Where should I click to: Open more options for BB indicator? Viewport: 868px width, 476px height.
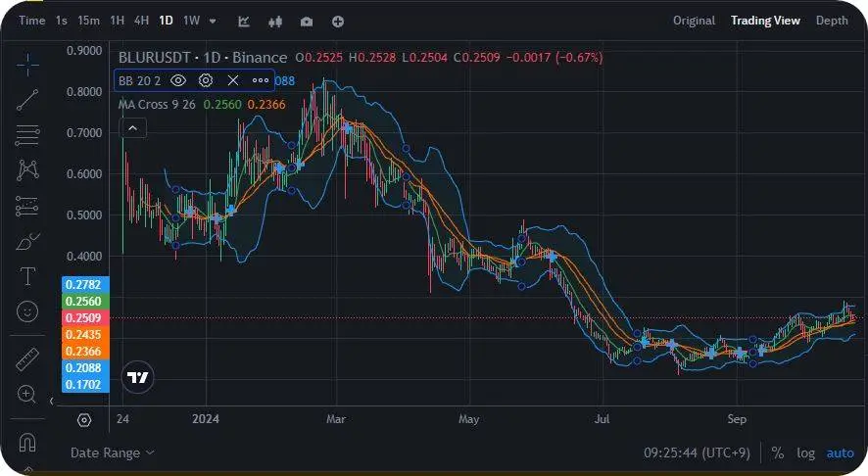(x=261, y=81)
